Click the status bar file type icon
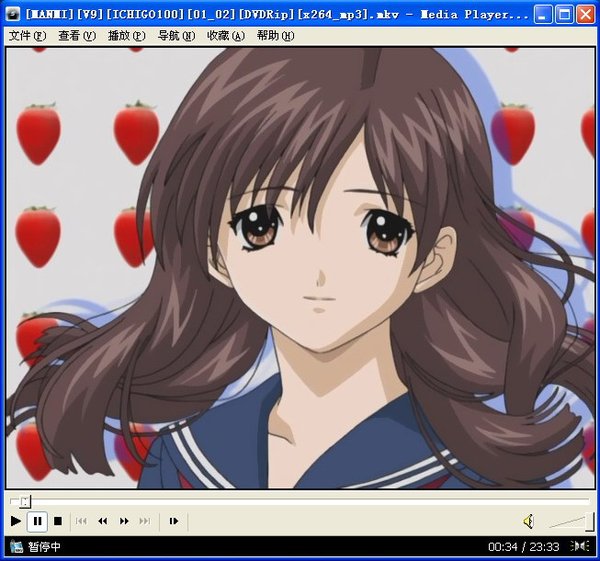Screen dimensions: 600x561 coord(16,546)
